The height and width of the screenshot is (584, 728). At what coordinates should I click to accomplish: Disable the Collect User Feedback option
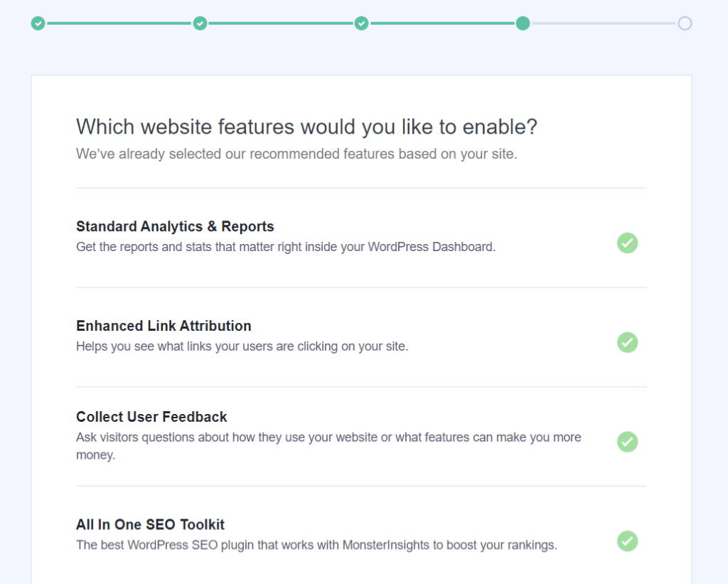pos(627,442)
